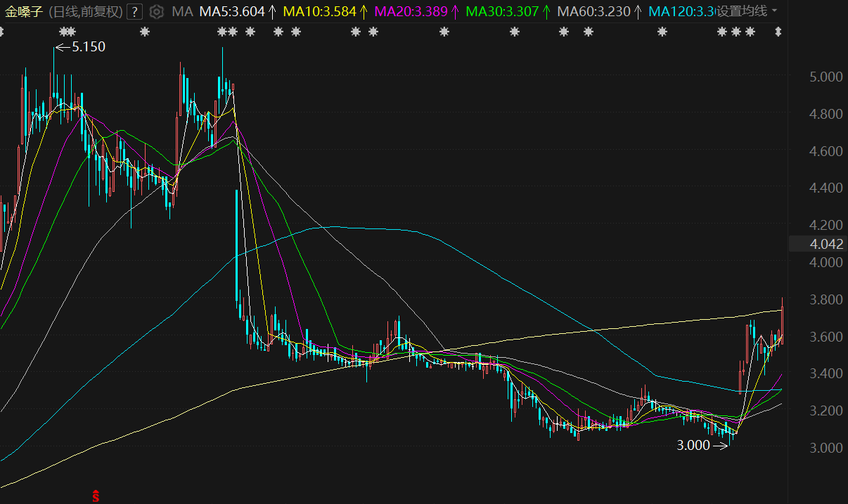848x504 pixels.
Task: Expand the 日线,前复权 period selector
Action: coord(86,11)
